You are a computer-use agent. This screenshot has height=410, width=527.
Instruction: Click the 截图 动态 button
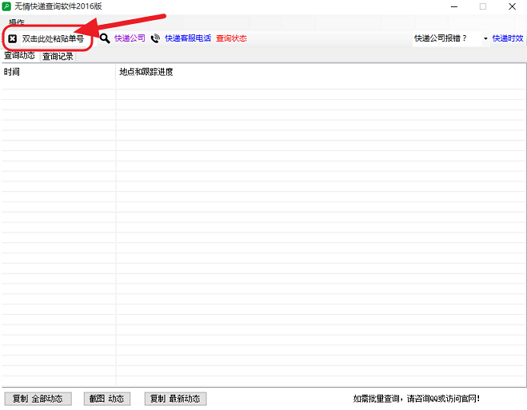coord(107,399)
